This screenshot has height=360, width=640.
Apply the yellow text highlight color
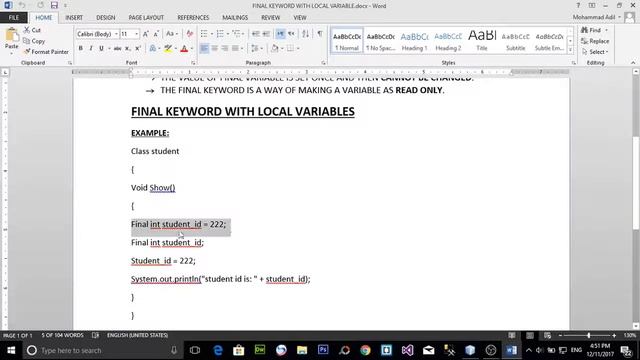(168, 48)
